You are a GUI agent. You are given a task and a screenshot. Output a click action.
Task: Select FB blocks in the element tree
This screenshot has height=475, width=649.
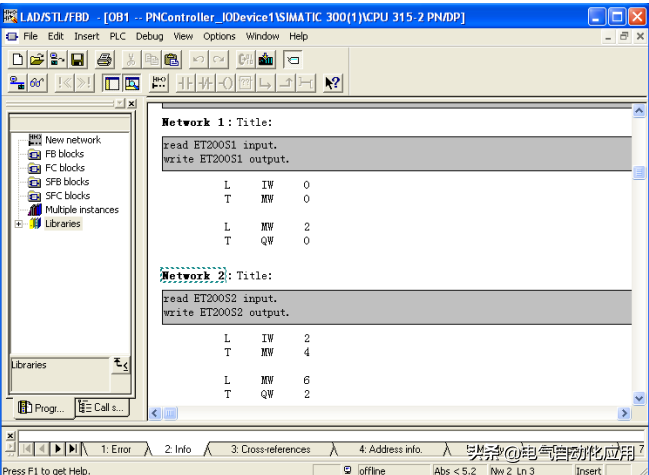point(64,154)
